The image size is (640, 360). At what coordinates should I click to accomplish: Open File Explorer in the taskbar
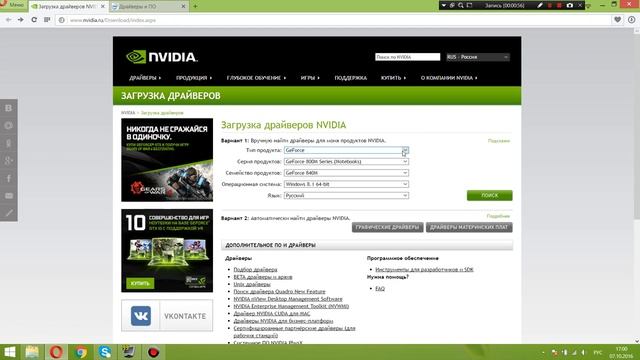pyautogui.click(x=32, y=352)
